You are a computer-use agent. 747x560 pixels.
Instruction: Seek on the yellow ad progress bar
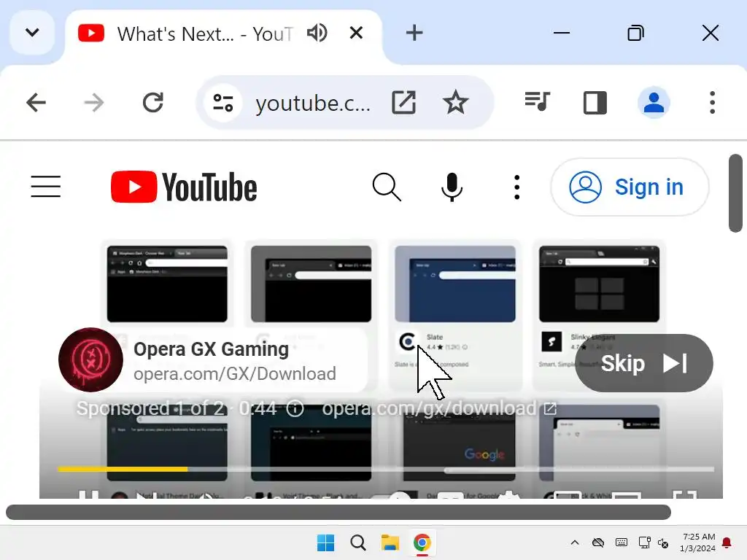pos(386,470)
